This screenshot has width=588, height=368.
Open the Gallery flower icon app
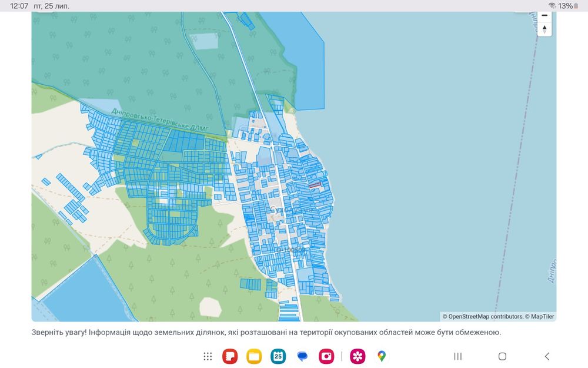tap(358, 356)
